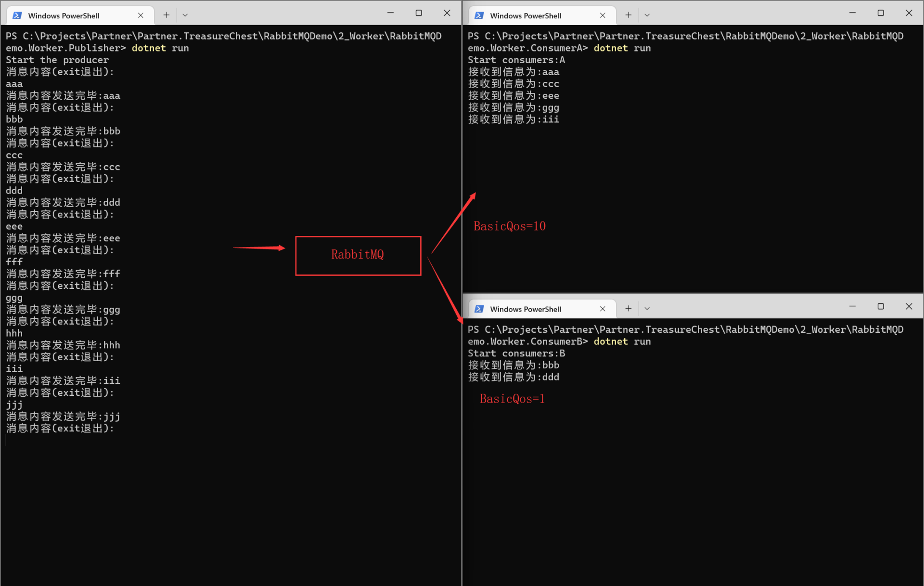Screen dimensions: 924x586
Task: Close the ConsumerB PowerShell tab
Action: click(x=603, y=309)
